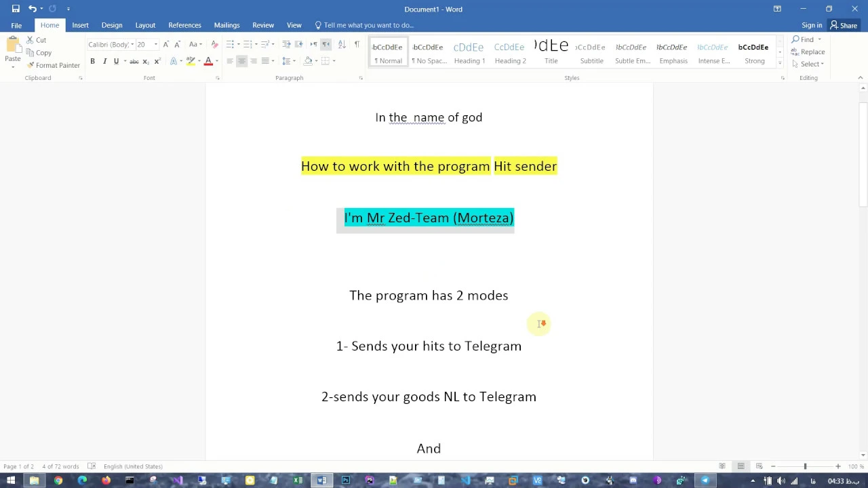The height and width of the screenshot is (488, 868).
Task: Increase the paragraph indent
Action: point(298,44)
